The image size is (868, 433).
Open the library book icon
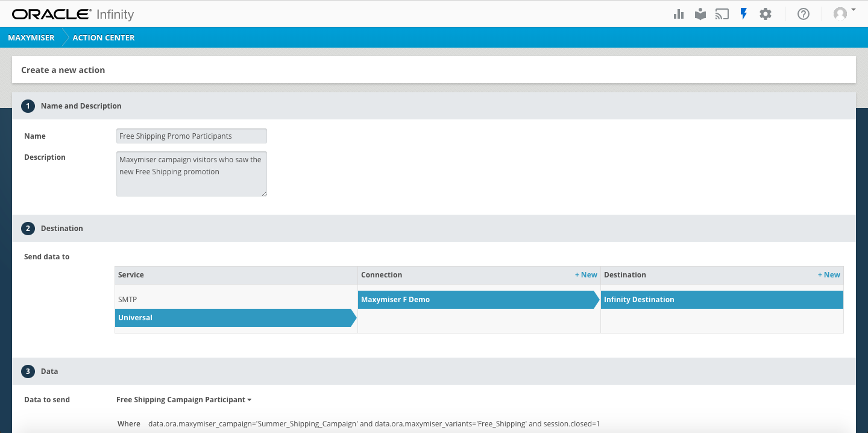[700, 14]
